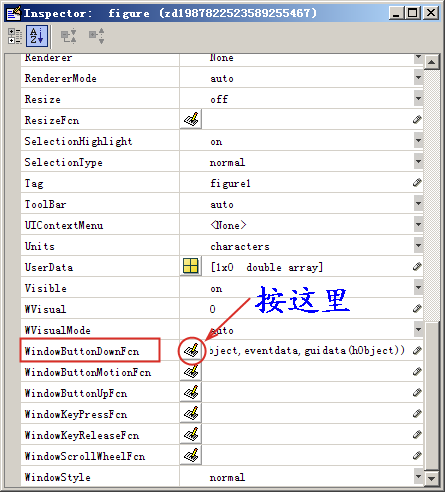Click the pencil icon in Tag row

(x=417, y=182)
